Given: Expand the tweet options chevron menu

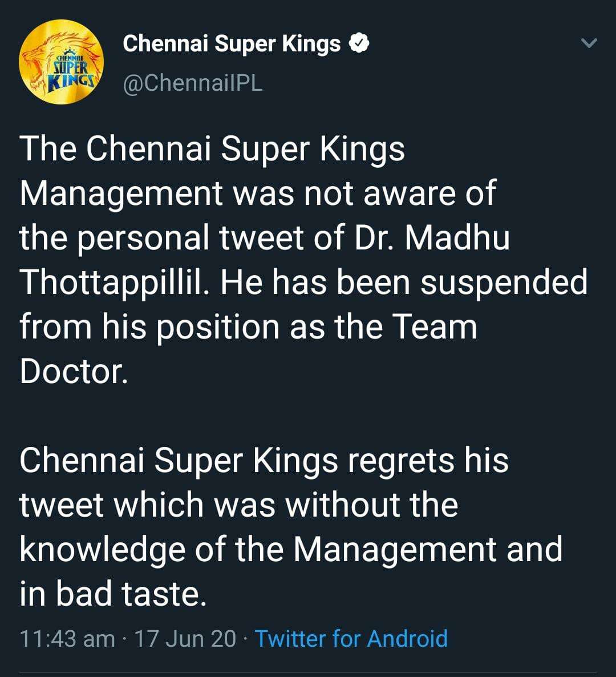Looking at the screenshot, I should click(589, 43).
